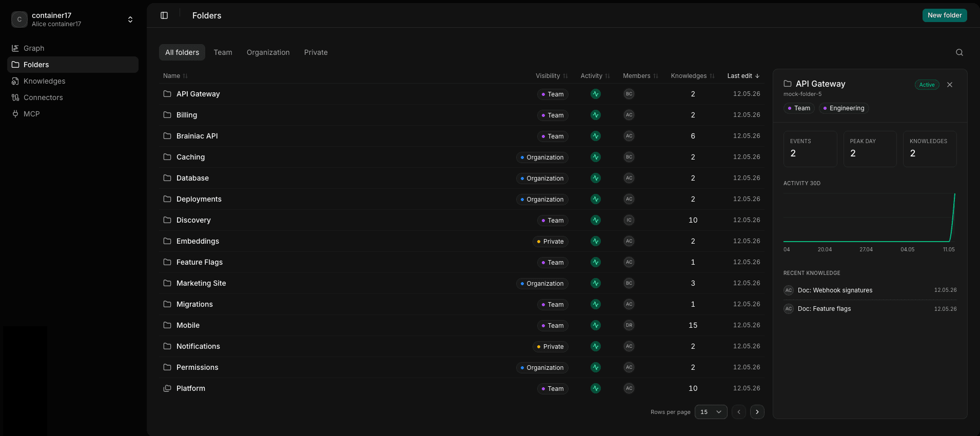This screenshot has height=436, width=980.
Task: Open Doc: Webhook signatures recent knowledge
Action: pos(870,290)
